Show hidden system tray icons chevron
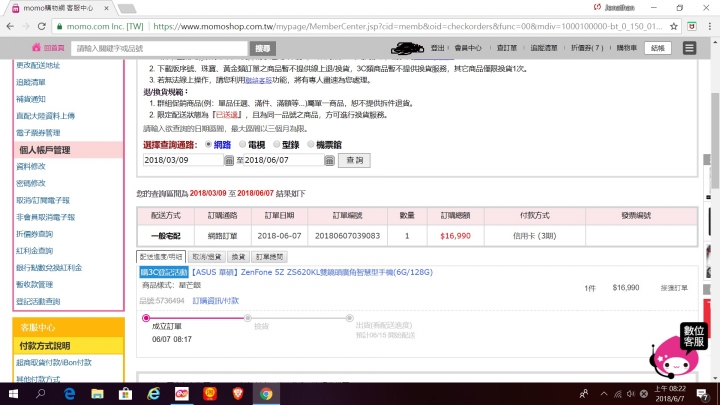 (604, 394)
